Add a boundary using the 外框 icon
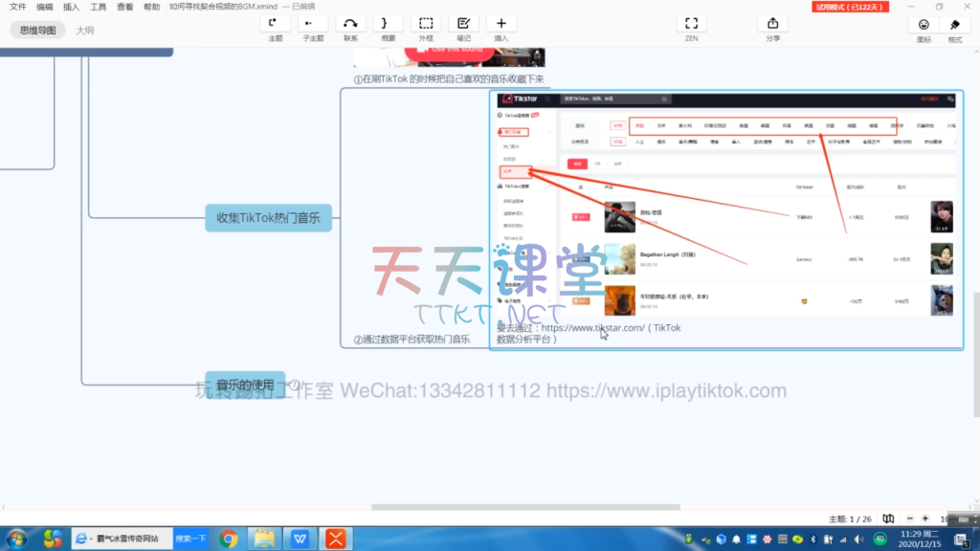The width and height of the screenshot is (980, 551). click(426, 24)
